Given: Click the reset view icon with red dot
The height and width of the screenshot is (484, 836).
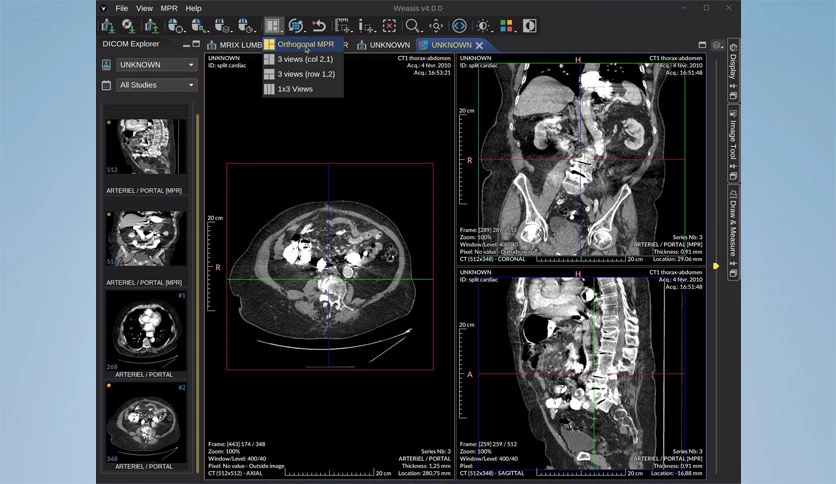Looking at the screenshot, I should (x=319, y=26).
